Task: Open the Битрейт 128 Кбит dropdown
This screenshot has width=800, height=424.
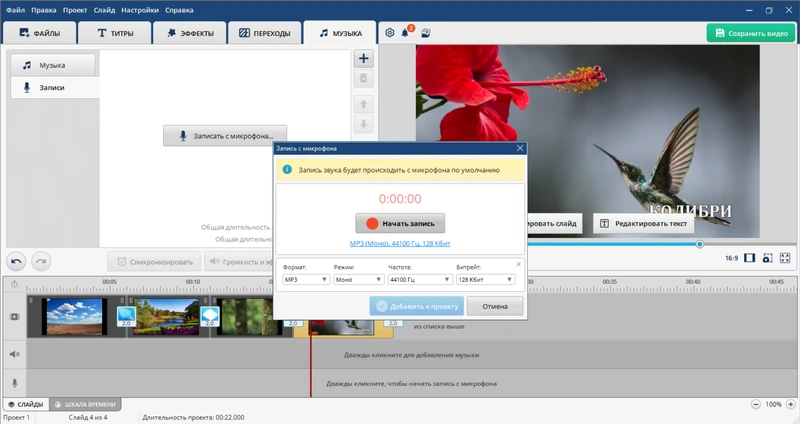Action: (486, 280)
